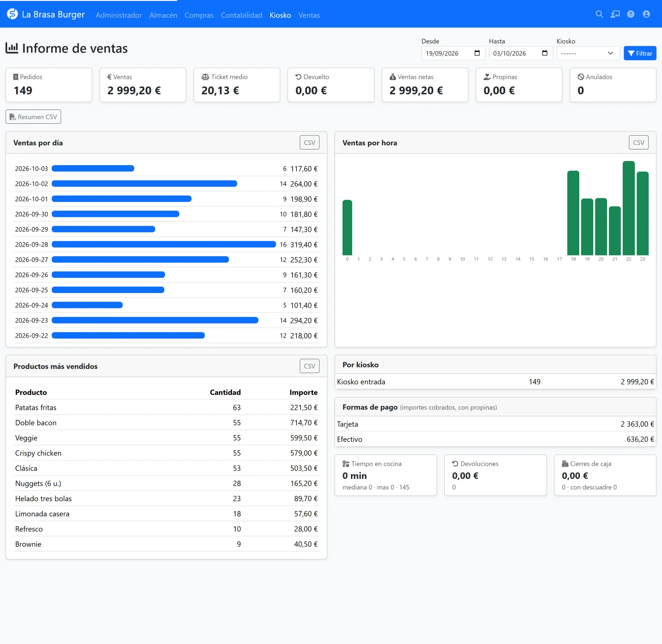Open the help question mark icon
Viewport: 662px width, 644px height.
631,14
